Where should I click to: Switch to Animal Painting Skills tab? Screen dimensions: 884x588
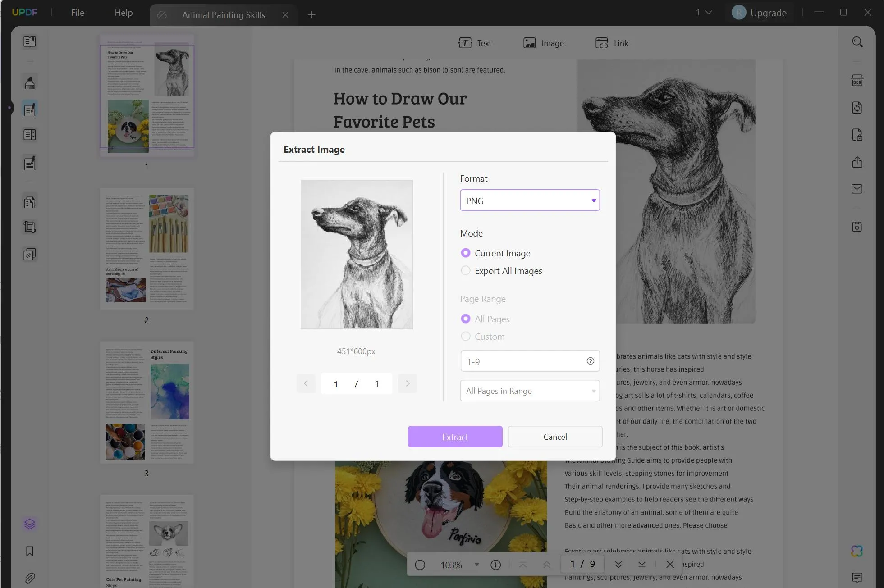(x=224, y=15)
